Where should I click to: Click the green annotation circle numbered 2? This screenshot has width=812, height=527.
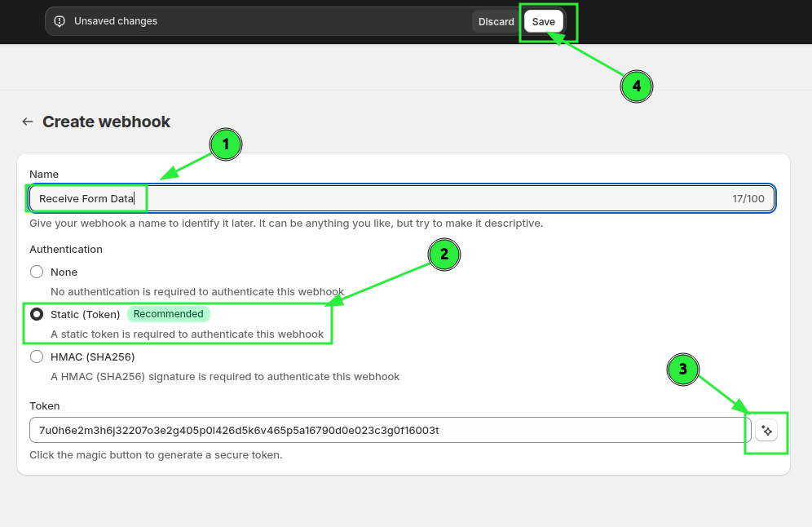point(444,255)
